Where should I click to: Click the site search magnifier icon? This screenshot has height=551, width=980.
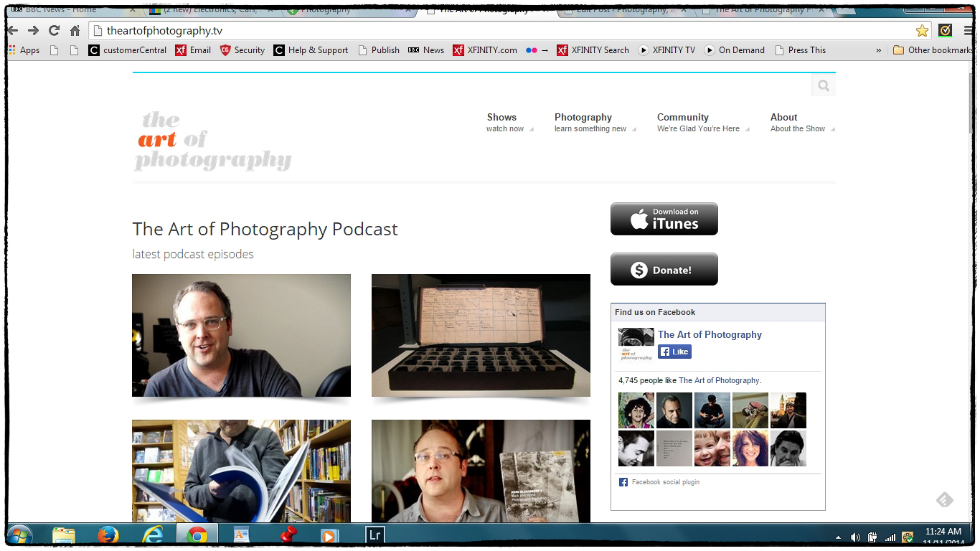(x=823, y=86)
